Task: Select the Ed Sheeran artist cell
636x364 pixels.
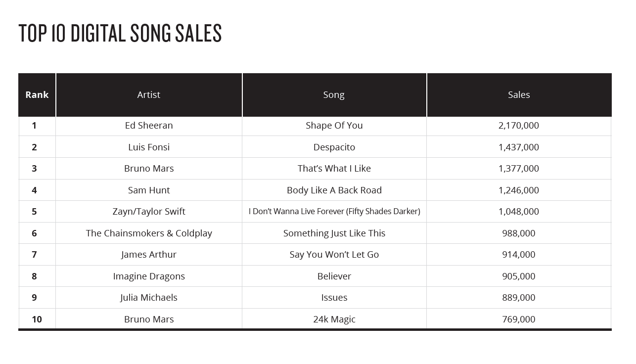Action: point(149,126)
